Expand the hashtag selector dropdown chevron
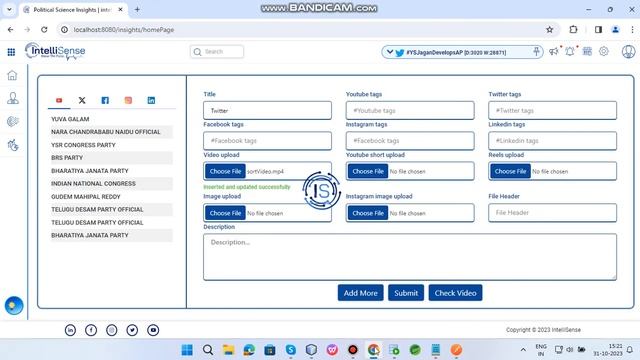This screenshot has width=640, height=360. point(389,52)
